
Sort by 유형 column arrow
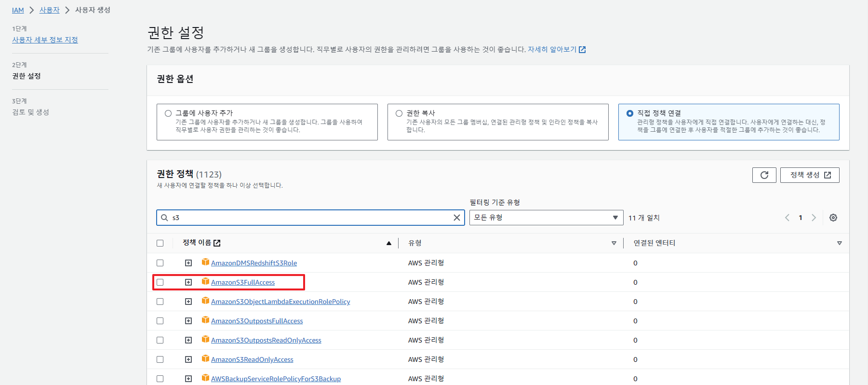[x=614, y=243]
